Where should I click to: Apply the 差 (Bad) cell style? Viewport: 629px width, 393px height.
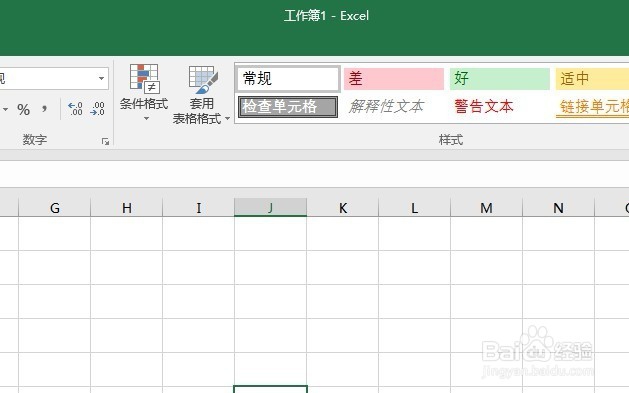point(394,78)
